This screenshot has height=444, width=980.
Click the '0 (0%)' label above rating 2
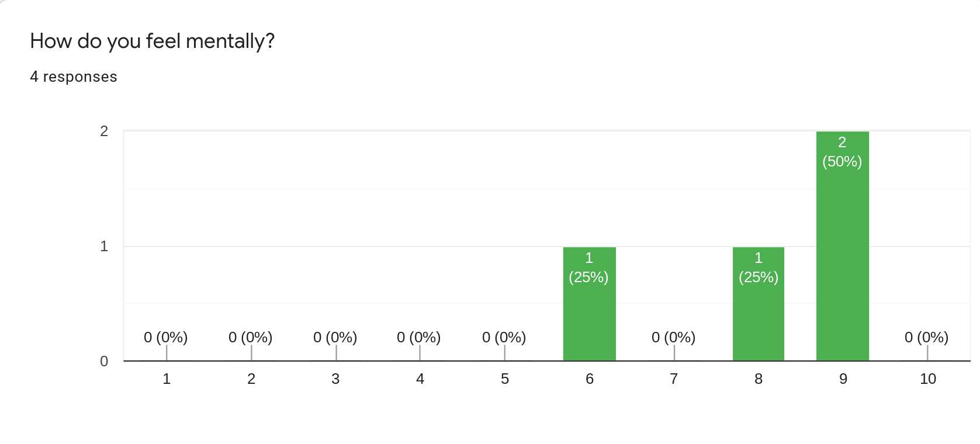(251, 337)
